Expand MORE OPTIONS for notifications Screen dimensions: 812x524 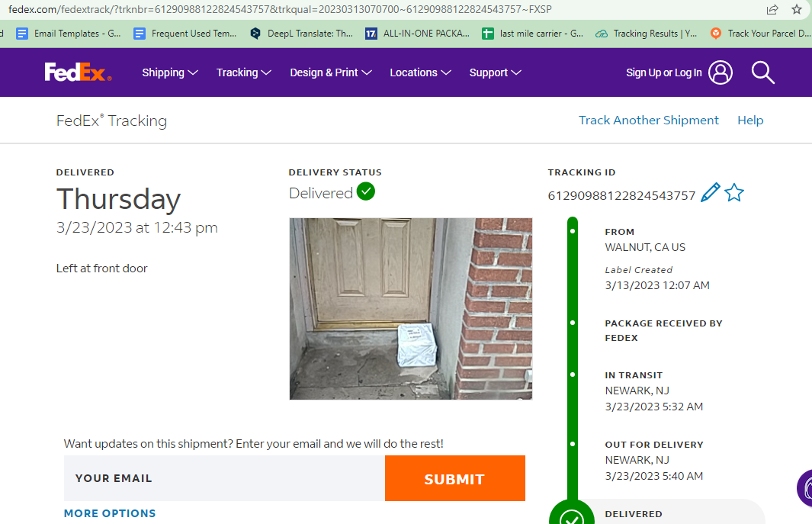pos(110,513)
